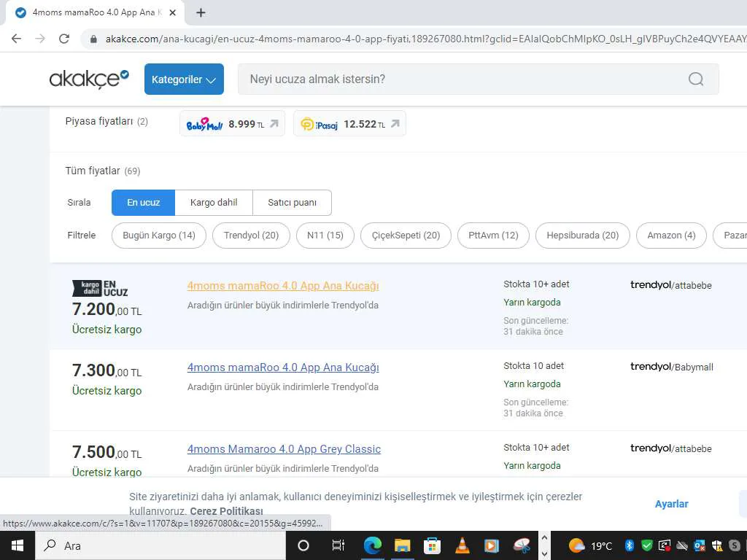Filter by Hepsiburada (20)
This screenshot has height=560, width=747.
pos(583,236)
